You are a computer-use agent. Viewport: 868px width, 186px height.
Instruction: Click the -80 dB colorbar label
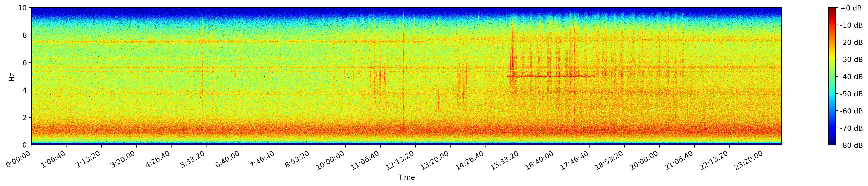(851, 145)
